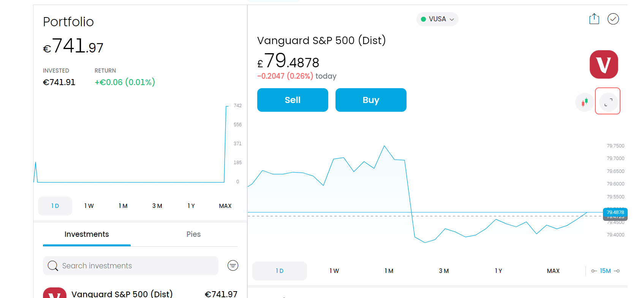This screenshot has height=298, width=644.
Task: Click the Buy button
Action: click(x=371, y=100)
